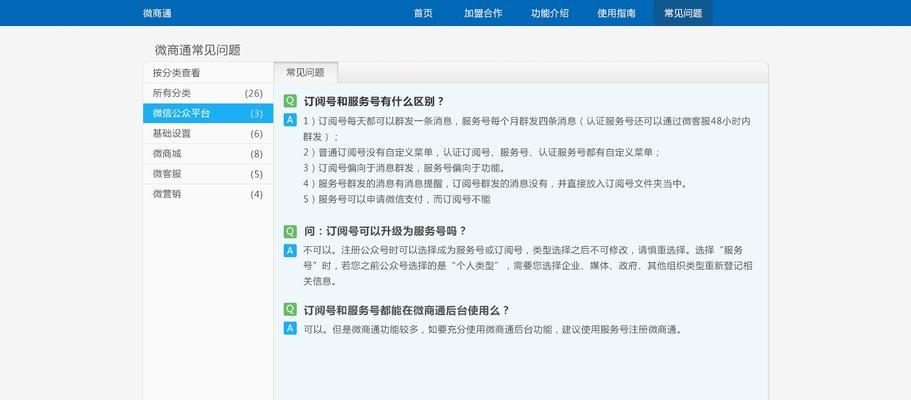This screenshot has height=400, width=911.
Task: Click the A icon beside the 可以。但是微商通功能较多 answer
Action: (x=290, y=328)
